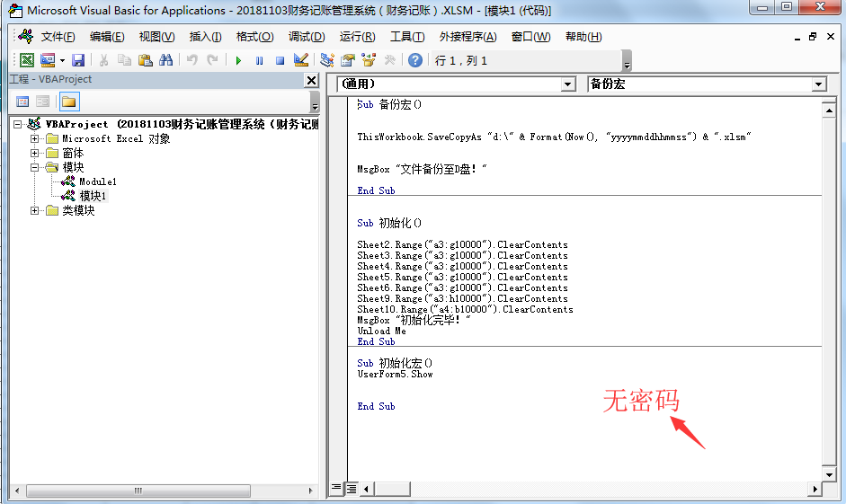846x504 pixels.
Task: Open the Project Explorer toolbar icon
Action: pyautogui.click(x=327, y=60)
